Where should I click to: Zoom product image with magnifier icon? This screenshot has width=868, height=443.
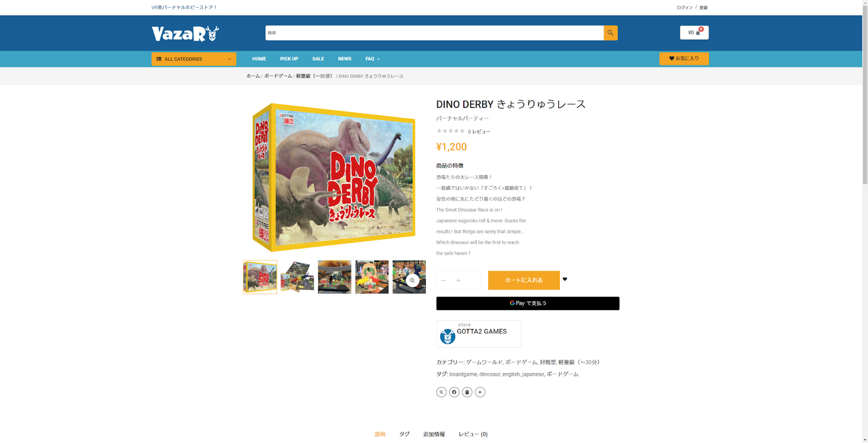(x=412, y=280)
